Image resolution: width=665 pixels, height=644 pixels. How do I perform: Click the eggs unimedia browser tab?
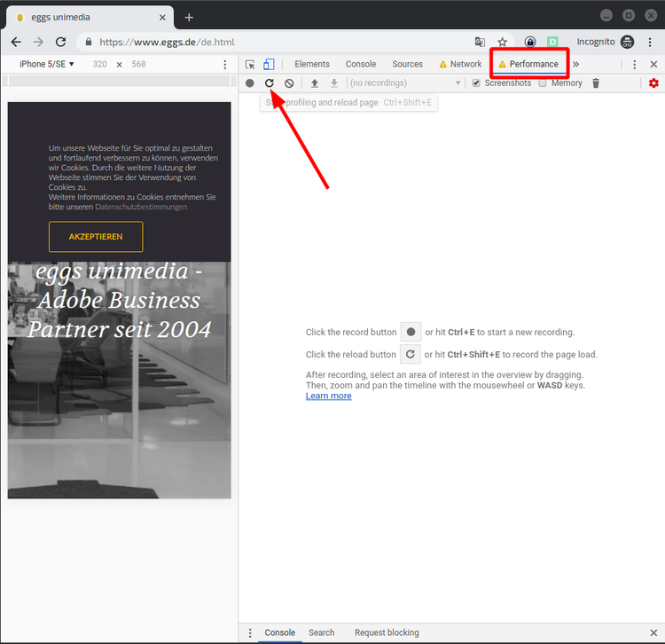pos(89,18)
